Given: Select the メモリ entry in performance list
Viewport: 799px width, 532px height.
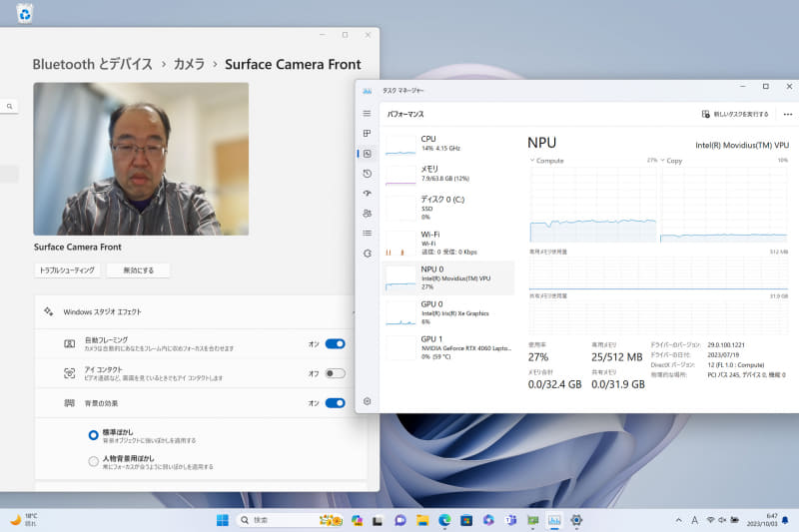Looking at the screenshot, I should point(448,174).
